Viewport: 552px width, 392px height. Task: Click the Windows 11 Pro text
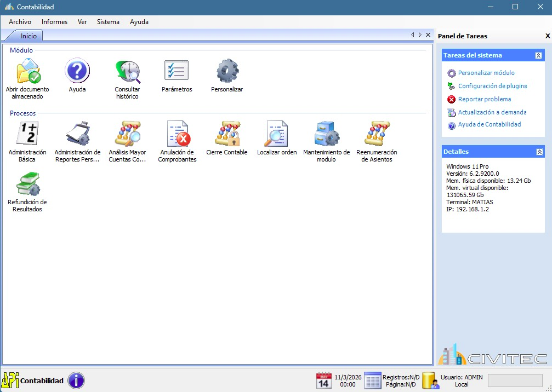point(468,166)
